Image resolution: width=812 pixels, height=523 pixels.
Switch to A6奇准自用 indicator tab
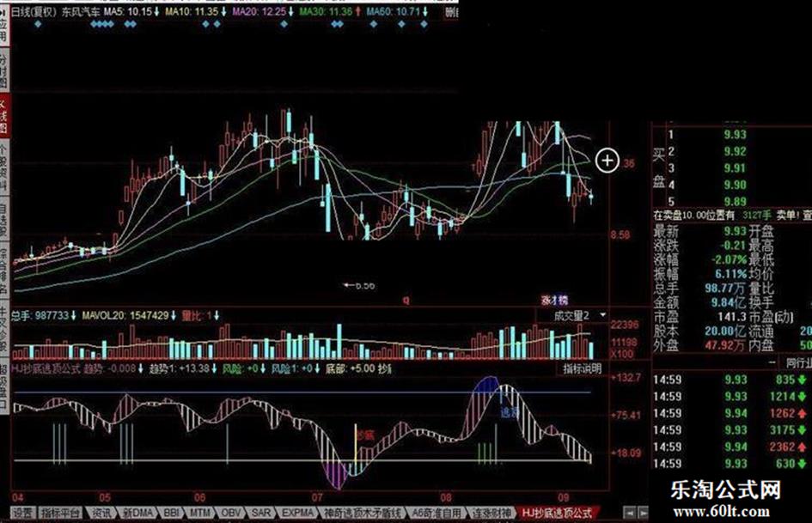click(x=437, y=513)
